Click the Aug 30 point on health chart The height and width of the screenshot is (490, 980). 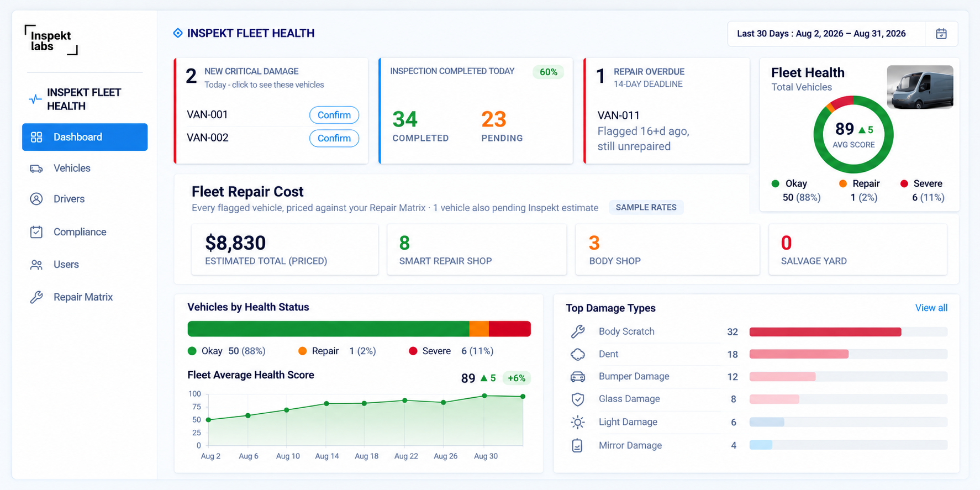coord(484,396)
